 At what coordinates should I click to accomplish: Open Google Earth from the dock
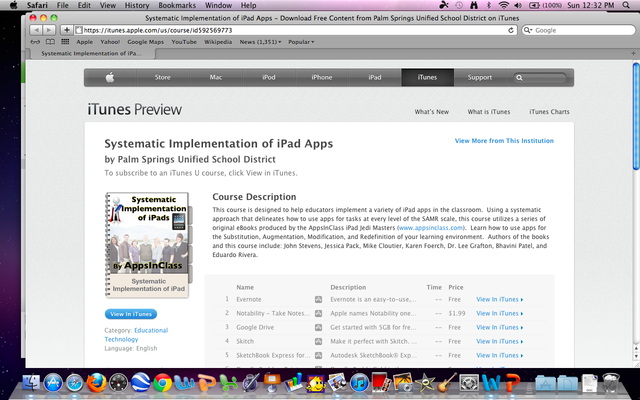click(140, 383)
